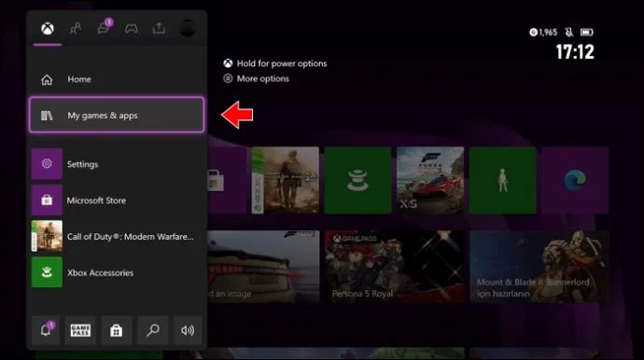Viewport: 644px width, 360px height.
Task: Click the Microsoft Store bag icon in list
Action: [x=47, y=201]
